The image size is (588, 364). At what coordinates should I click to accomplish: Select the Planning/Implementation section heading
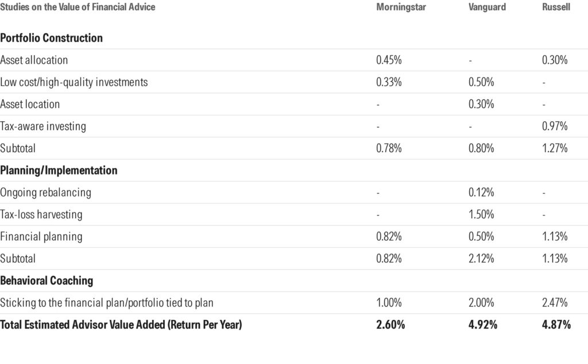click(x=59, y=171)
